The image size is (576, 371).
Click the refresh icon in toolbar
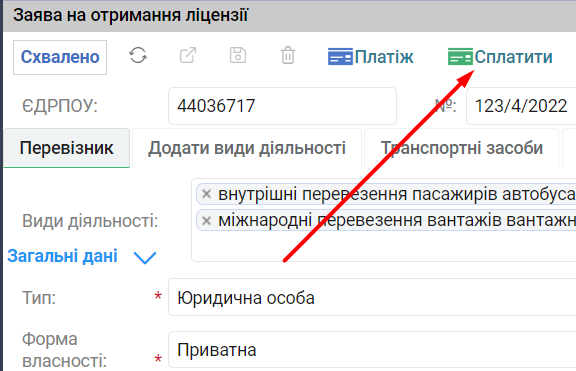(138, 56)
